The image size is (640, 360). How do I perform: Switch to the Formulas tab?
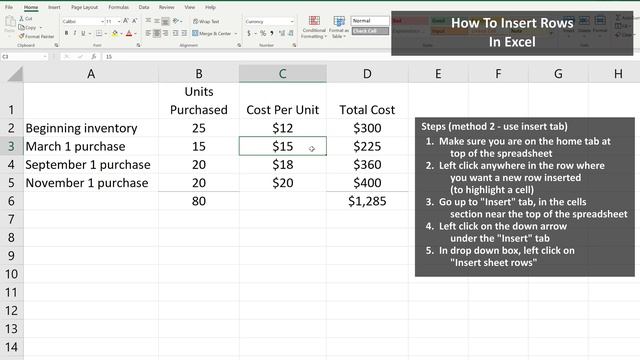(x=118, y=7)
